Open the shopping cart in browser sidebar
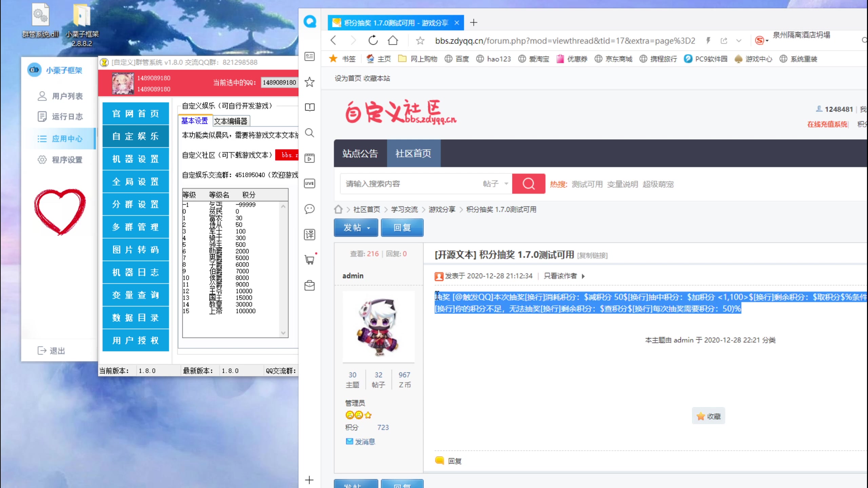The image size is (868, 488). point(309,260)
